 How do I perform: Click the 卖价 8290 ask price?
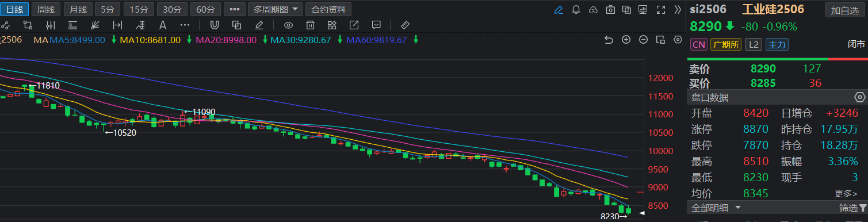pos(763,68)
